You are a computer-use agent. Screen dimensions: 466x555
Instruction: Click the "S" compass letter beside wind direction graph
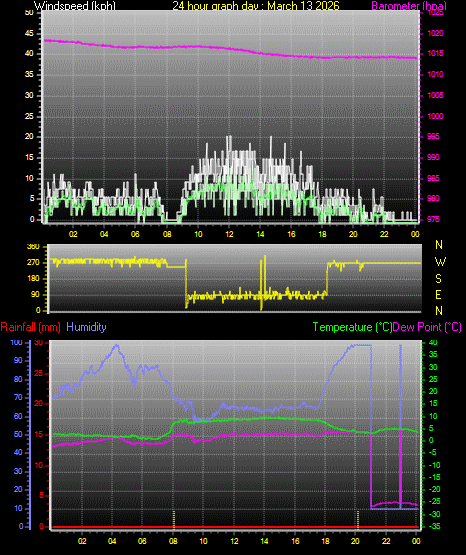coord(438,279)
